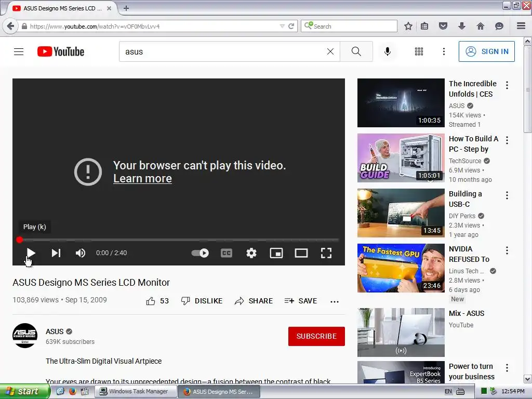
Task: Click browser Back arrow button
Action: coord(10,26)
